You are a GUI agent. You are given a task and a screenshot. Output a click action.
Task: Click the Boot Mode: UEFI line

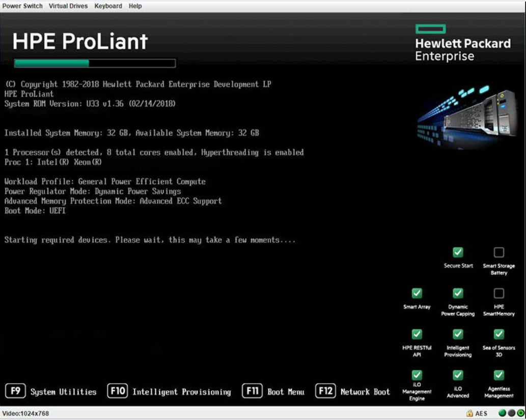(x=35, y=211)
